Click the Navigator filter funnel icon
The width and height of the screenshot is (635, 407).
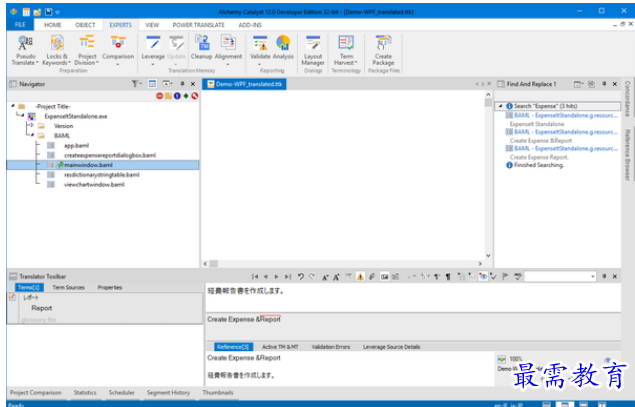[135, 84]
